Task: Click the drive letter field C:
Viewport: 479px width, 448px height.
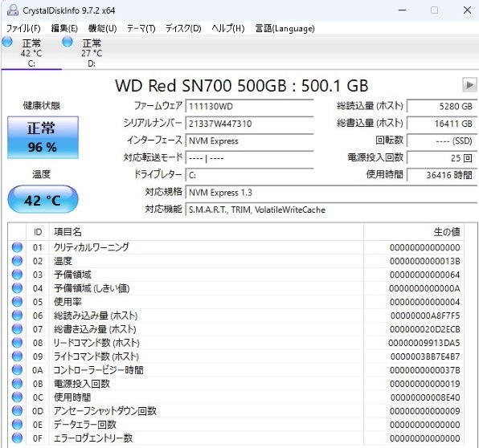Action: [249, 175]
